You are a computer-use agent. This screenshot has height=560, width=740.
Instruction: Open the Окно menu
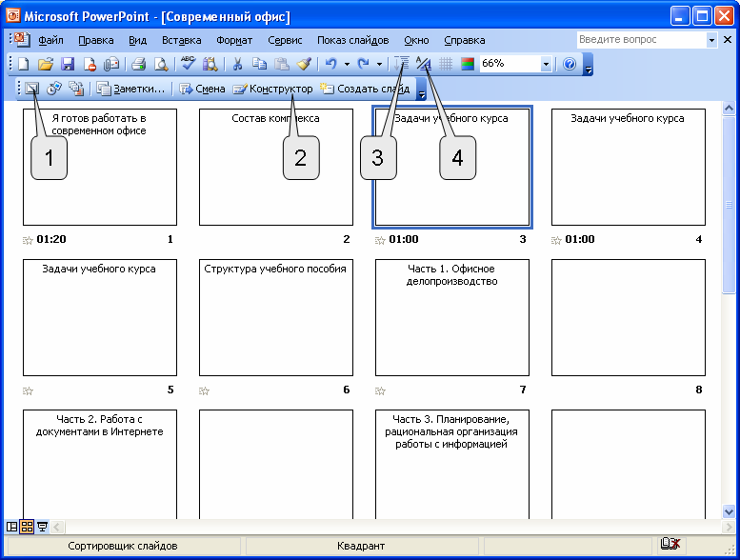tap(416, 40)
